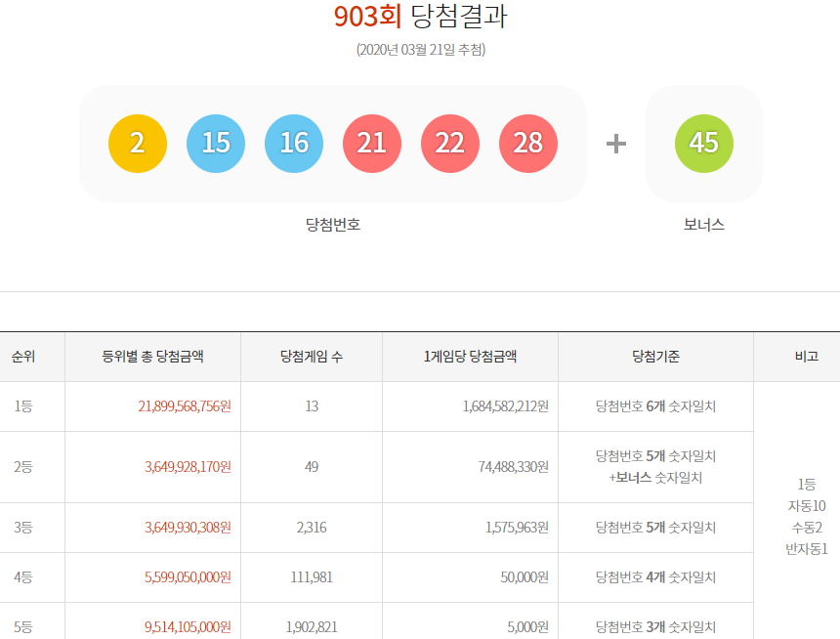Click the blue ball number 15
The image size is (840, 639).
216,144
